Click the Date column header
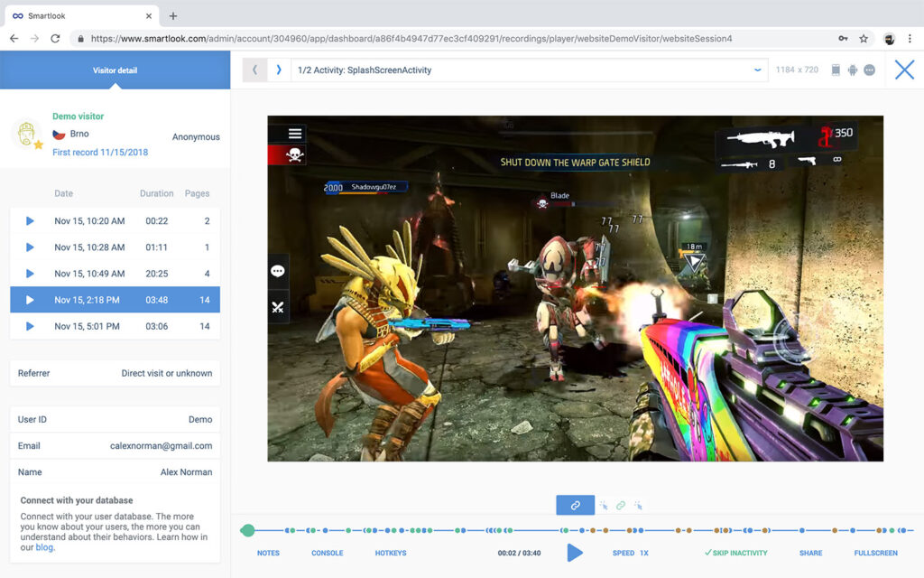Viewport: 924px width, 578px height. coord(64,193)
